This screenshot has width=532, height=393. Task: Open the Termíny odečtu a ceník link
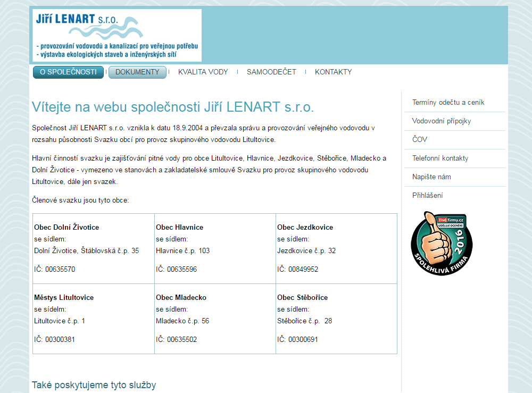point(448,103)
